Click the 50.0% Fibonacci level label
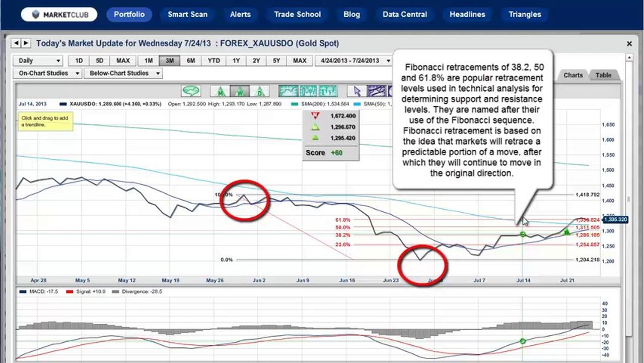The width and height of the screenshot is (644, 363). [342, 227]
